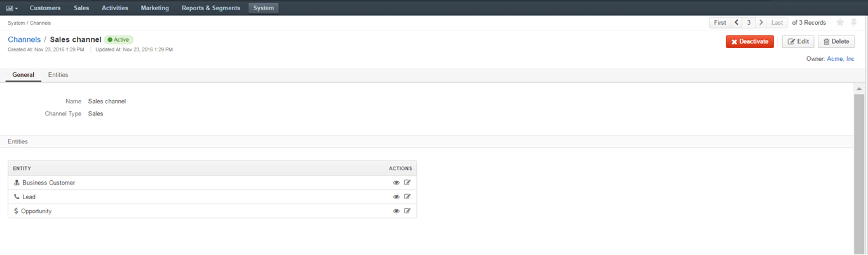Viewport: 868px width, 255px height.
Task: Click the vertical scrollbar thumb
Action: (859, 174)
